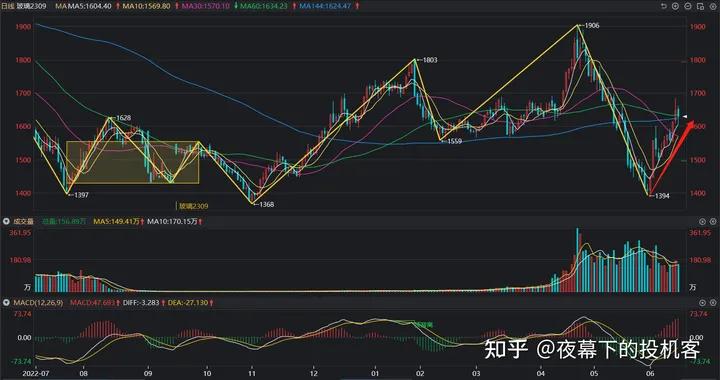Click the 11 month label on time axis
This screenshot has width=720, height=380.
[x=251, y=374]
